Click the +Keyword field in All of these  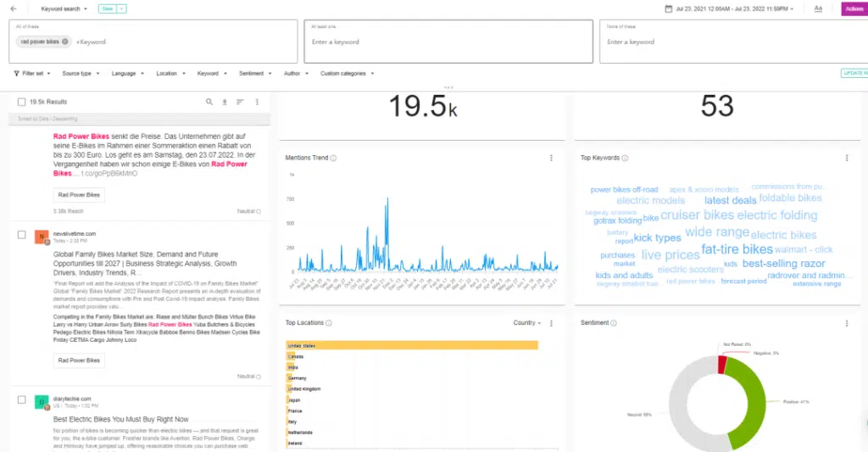tap(91, 42)
